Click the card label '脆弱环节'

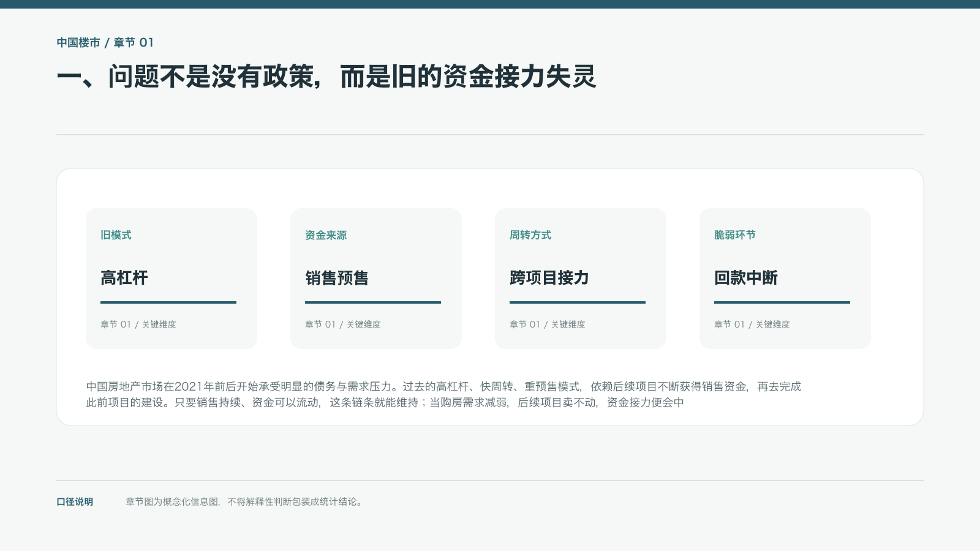(x=735, y=235)
